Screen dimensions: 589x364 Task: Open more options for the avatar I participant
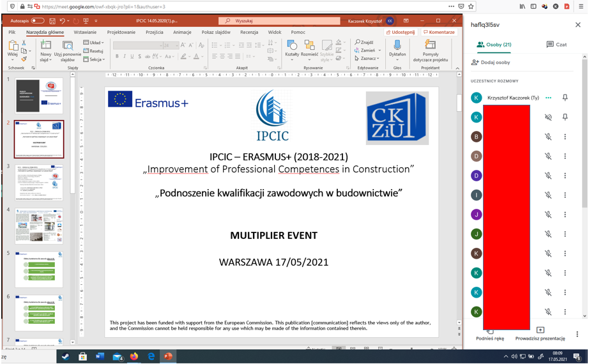[565, 195]
